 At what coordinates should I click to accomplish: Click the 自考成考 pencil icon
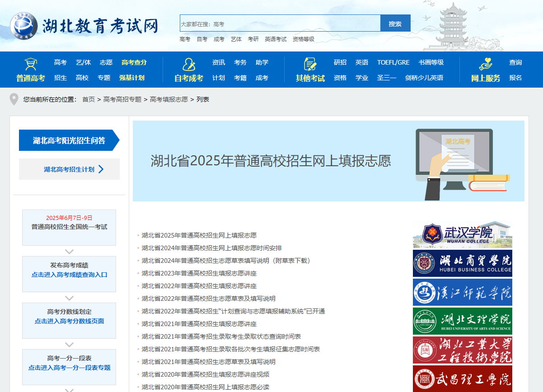[x=188, y=64]
